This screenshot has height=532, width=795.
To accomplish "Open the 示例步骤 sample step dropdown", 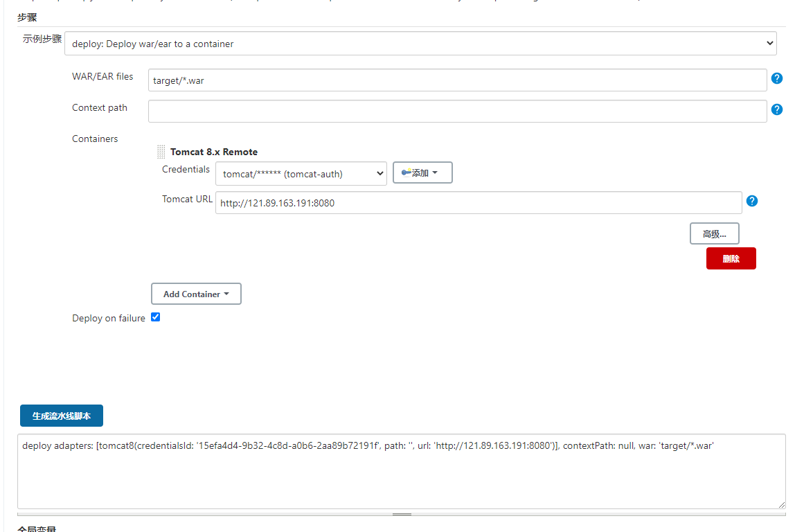I will (x=421, y=44).
